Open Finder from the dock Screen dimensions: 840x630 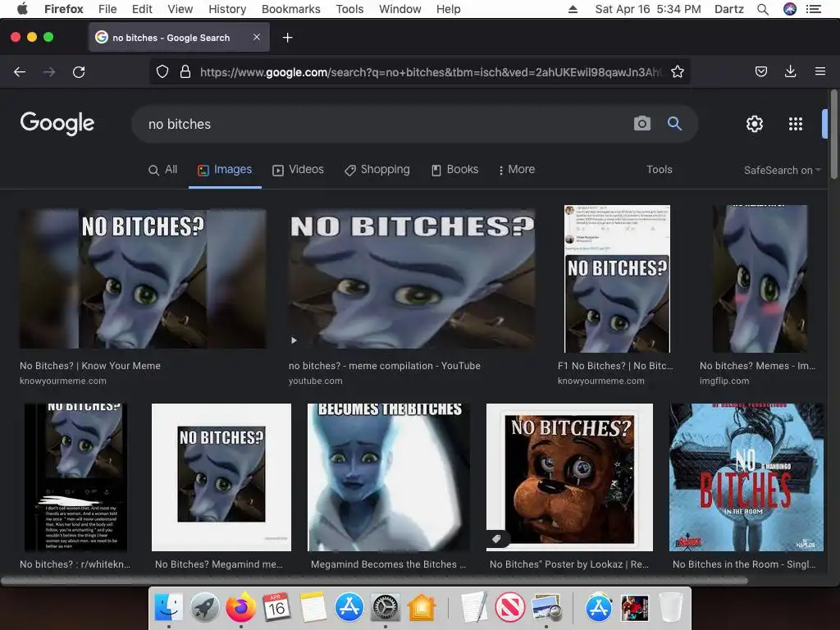tap(169, 608)
